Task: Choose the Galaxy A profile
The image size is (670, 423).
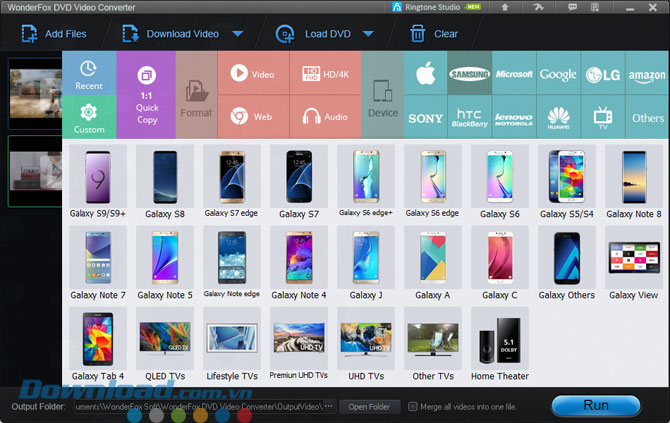Action: coord(432,263)
